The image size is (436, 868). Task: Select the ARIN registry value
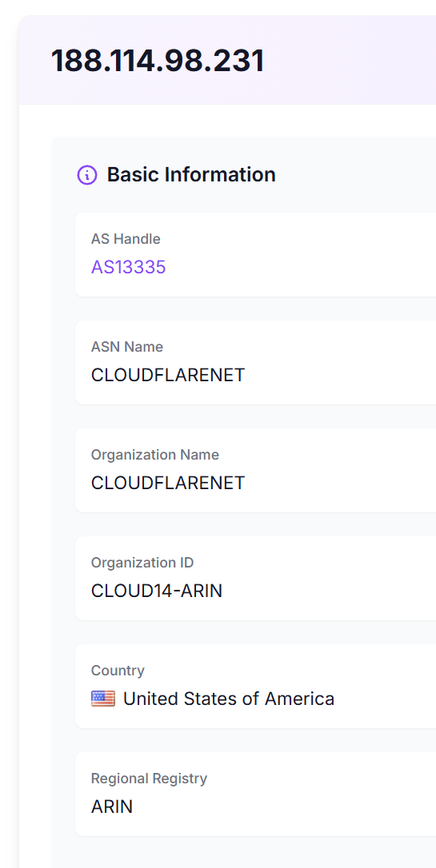[x=112, y=807]
